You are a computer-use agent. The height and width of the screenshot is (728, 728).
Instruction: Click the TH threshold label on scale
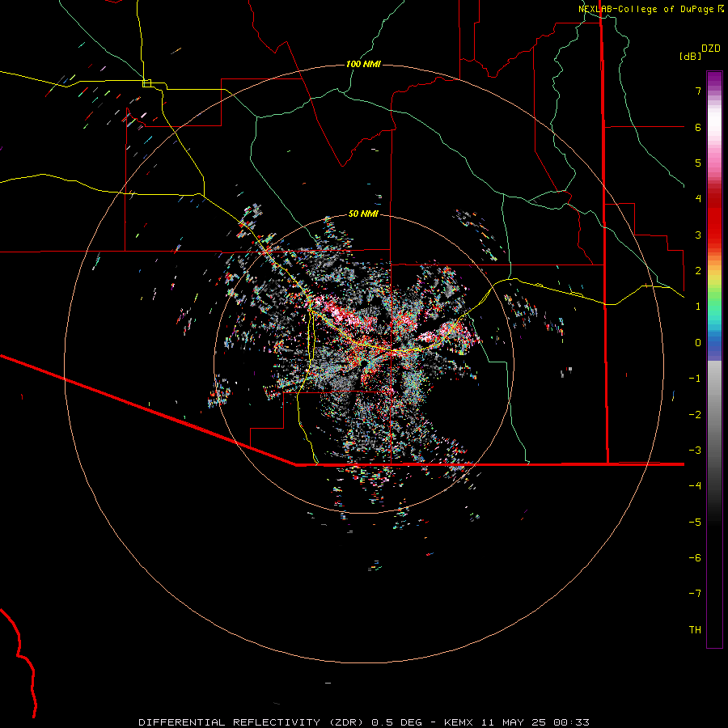(695, 630)
